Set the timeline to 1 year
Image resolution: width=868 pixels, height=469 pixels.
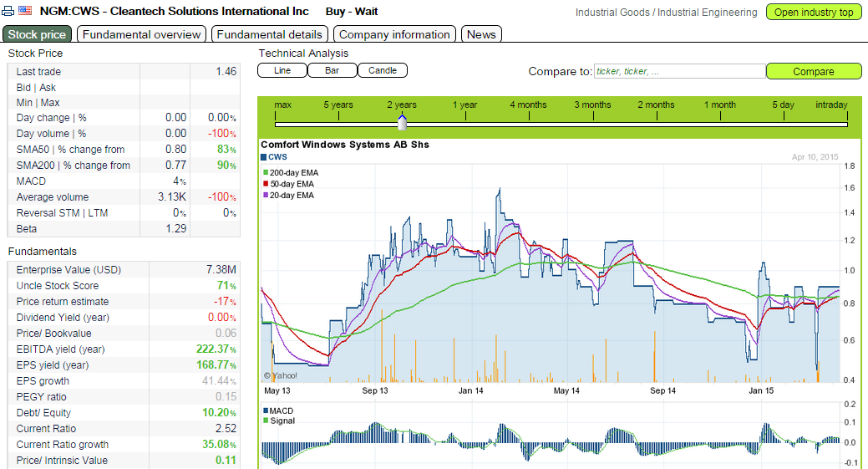pos(465,105)
